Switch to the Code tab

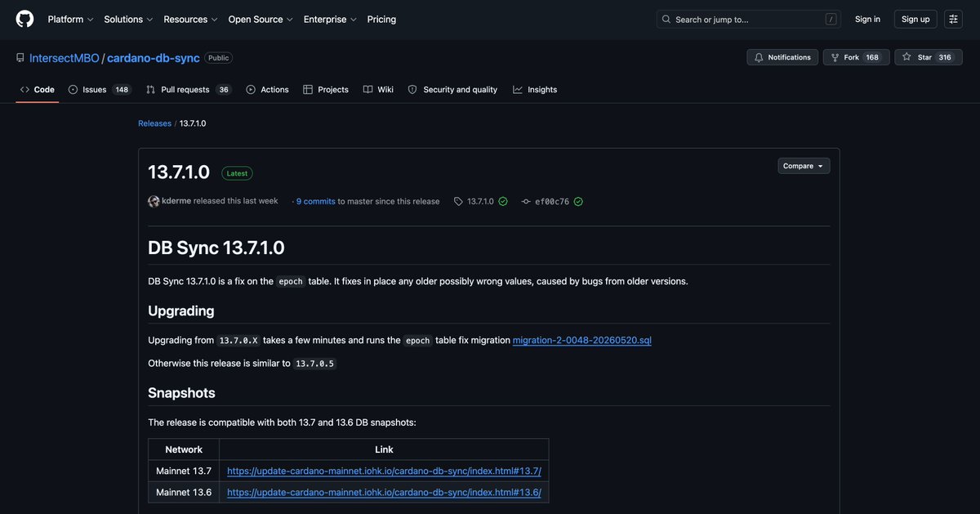pyautogui.click(x=38, y=90)
